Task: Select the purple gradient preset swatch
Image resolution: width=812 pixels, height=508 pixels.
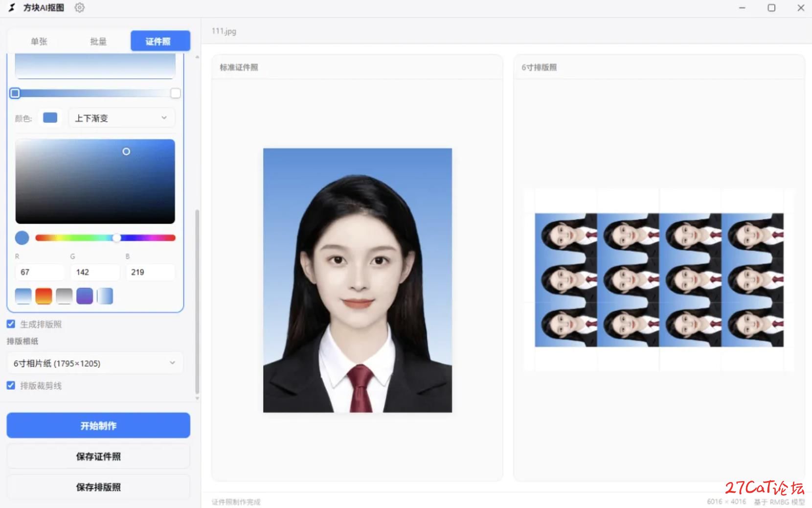Action: tap(85, 296)
